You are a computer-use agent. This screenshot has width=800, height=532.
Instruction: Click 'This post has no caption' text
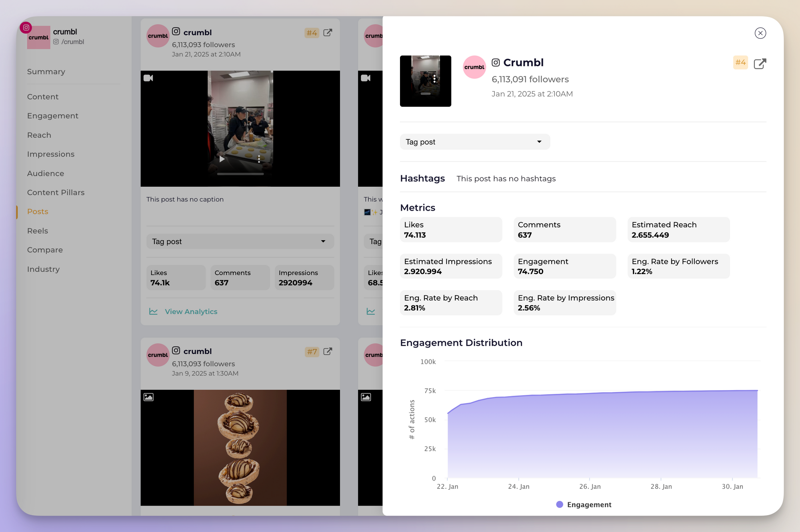[185, 199]
